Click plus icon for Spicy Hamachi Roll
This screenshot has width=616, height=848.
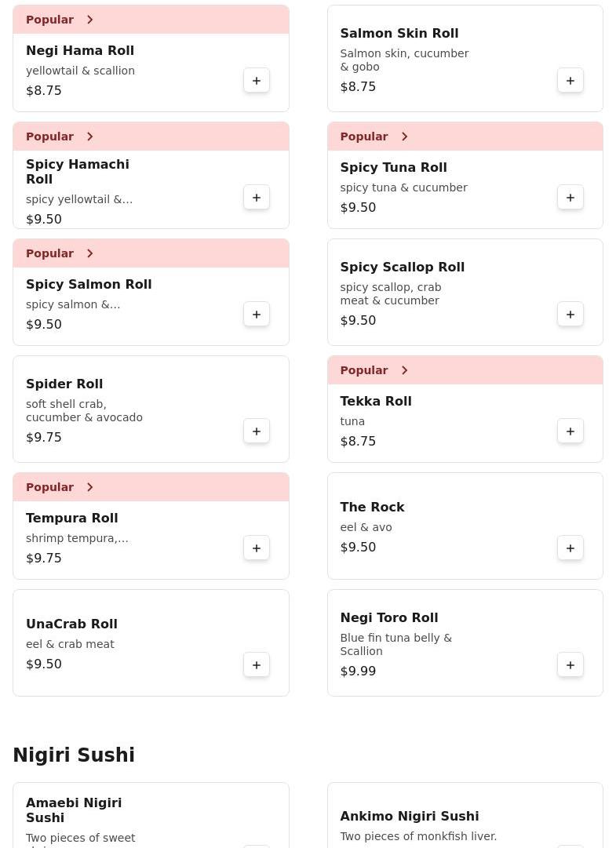[257, 198]
